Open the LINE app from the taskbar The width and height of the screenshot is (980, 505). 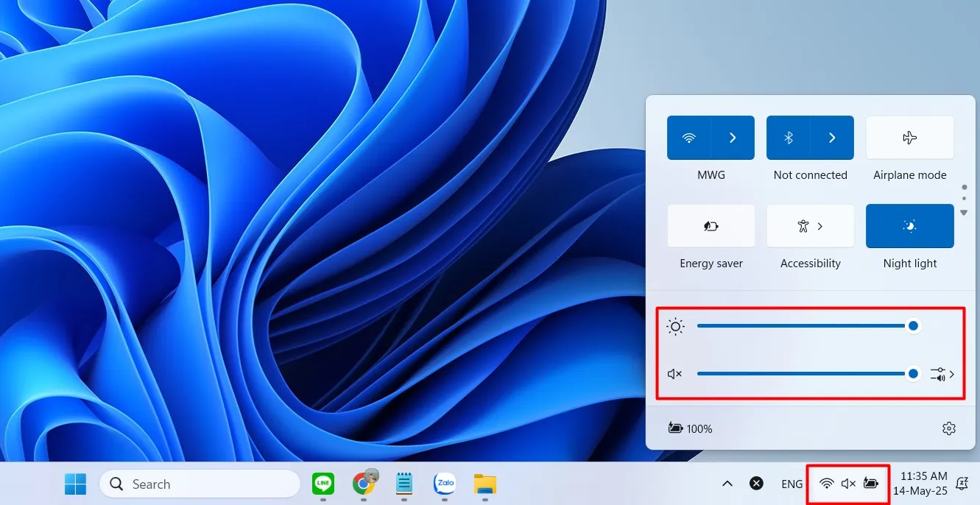pos(322,484)
